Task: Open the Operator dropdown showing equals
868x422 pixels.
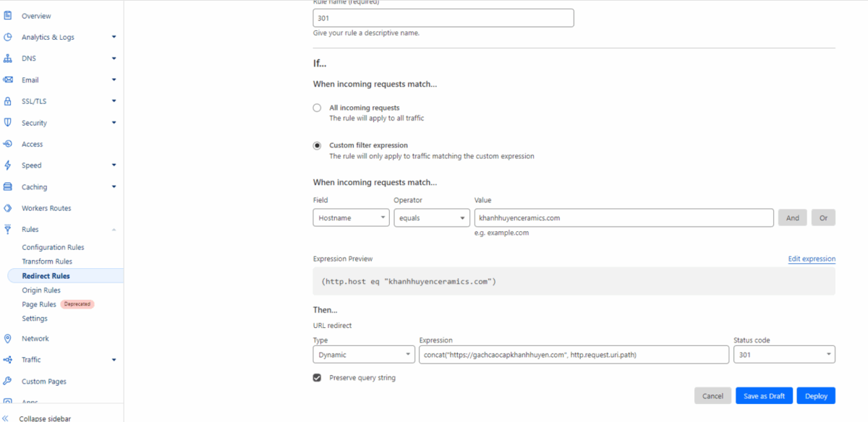Action: pyautogui.click(x=432, y=217)
